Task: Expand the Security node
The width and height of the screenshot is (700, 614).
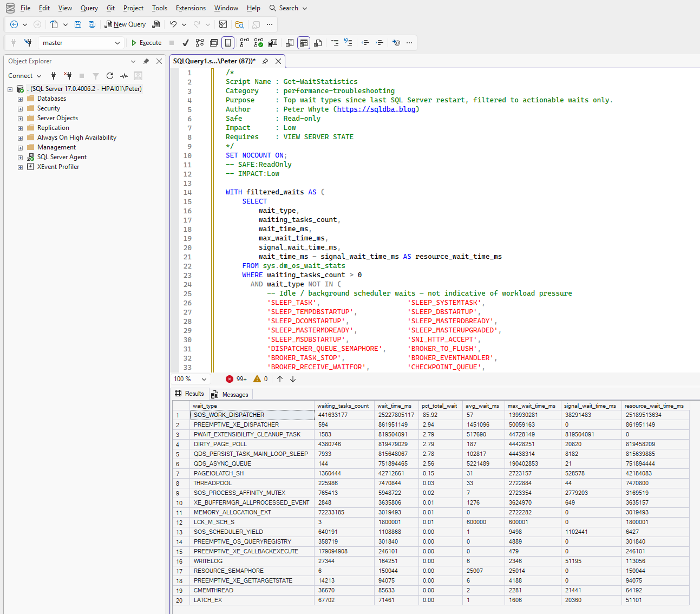Action: pyautogui.click(x=20, y=109)
